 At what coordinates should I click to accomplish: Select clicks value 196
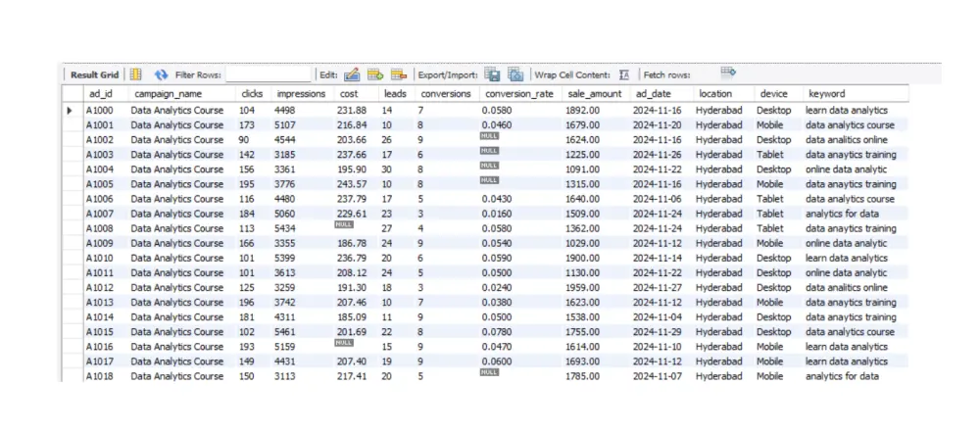point(248,303)
